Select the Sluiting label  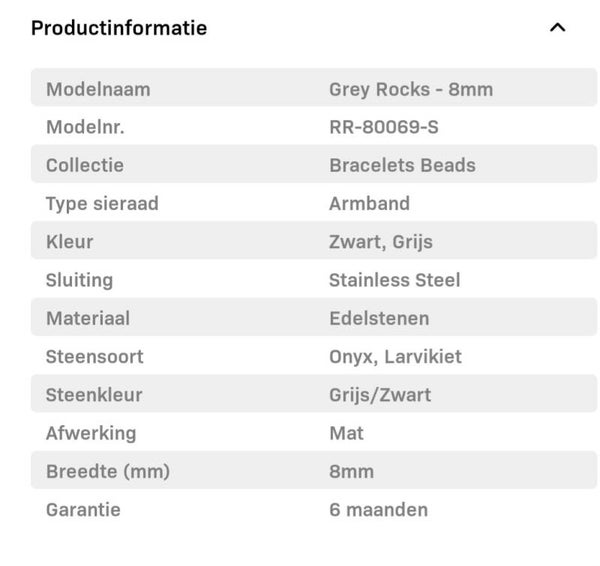[79, 280]
